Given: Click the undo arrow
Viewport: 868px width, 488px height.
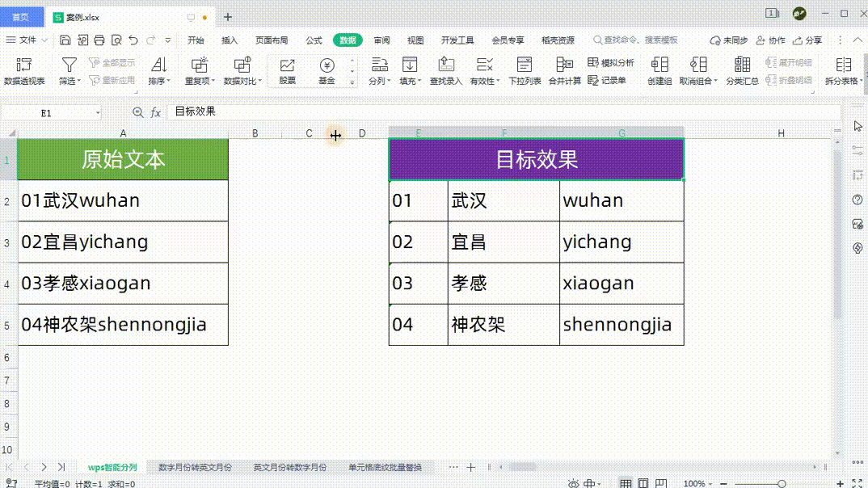Looking at the screenshot, I should click(133, 40).
